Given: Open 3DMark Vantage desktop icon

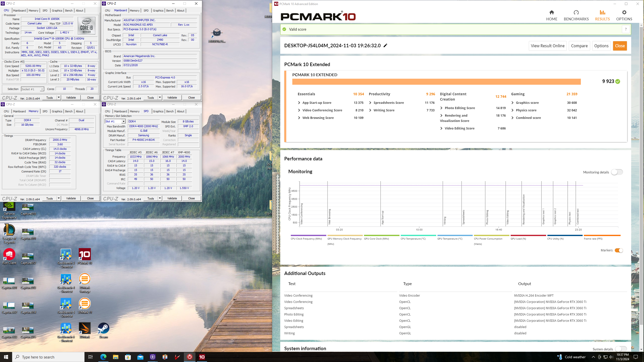Looking at the screenshot, I should (85, 283).
